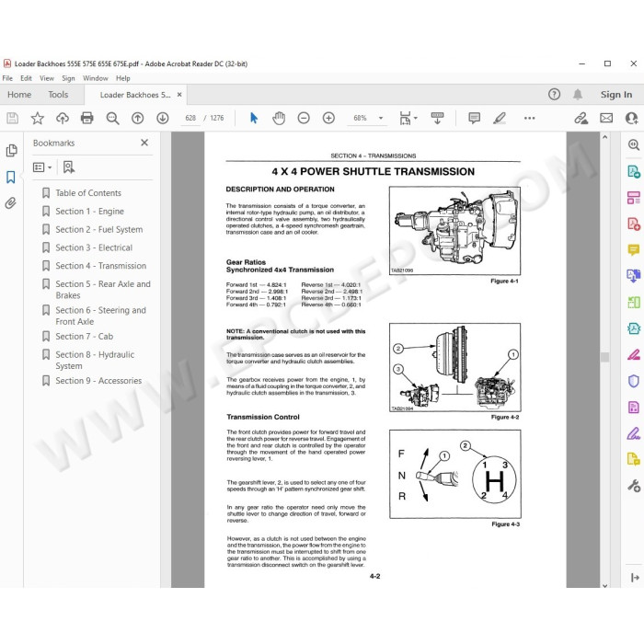Click the upload to cloud icon

pyautogui.click(x=63, y=119)
